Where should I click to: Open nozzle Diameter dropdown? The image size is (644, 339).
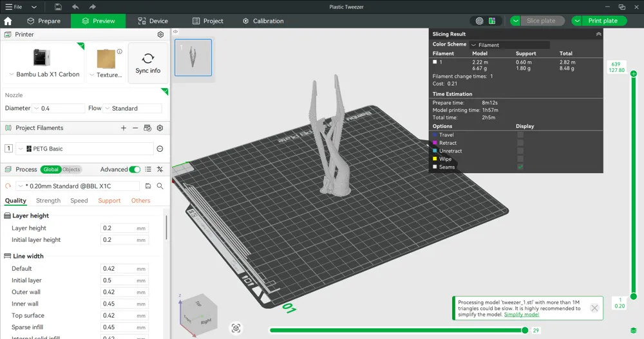(x=59, y=108)
